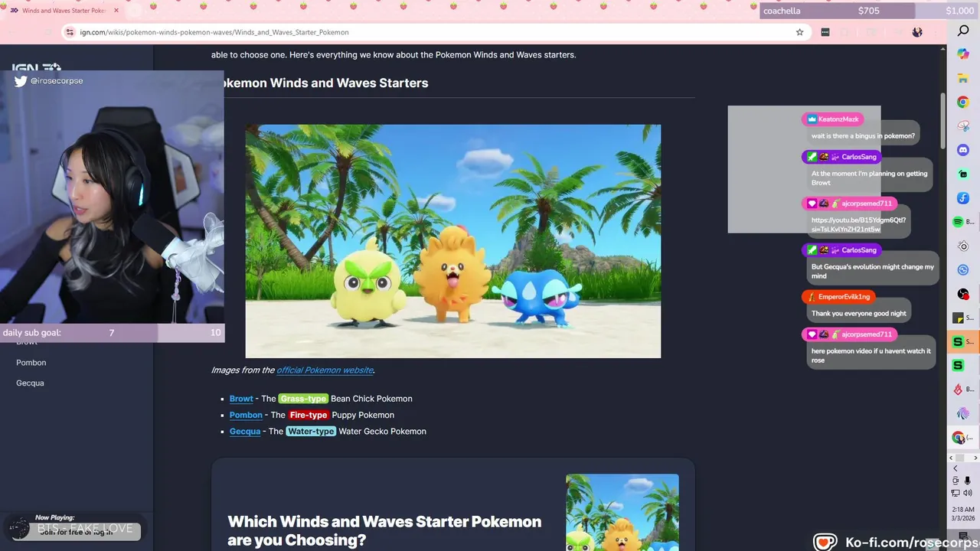980x551 pixels.
Task: Select Pombon in left sidebar
Action: [x=31, y=363]
